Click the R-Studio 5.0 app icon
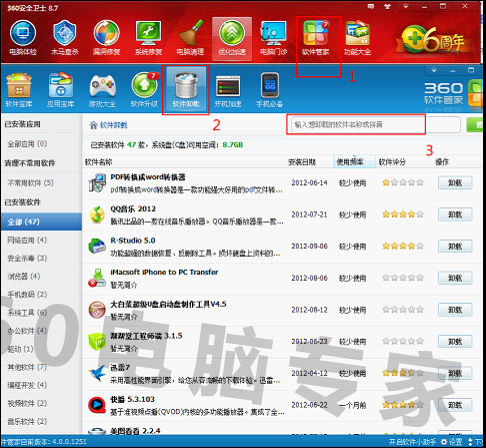The width and height of the screenshot is (486, 448). click(97, 246)
